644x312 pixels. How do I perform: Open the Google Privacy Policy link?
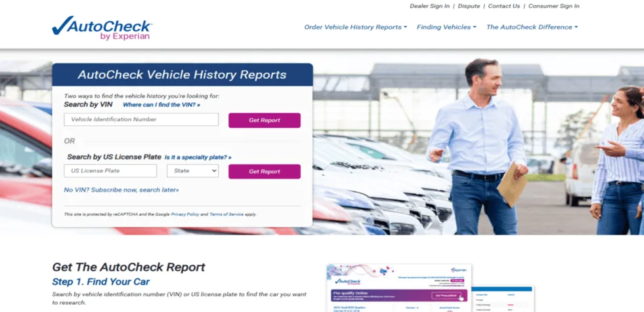(185, 214)
